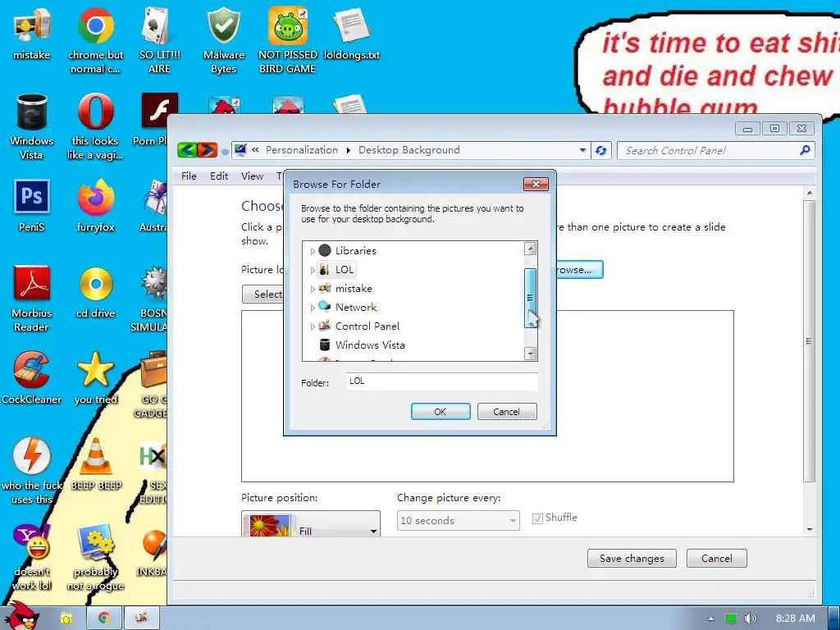Expand the LOL tree node
840x630 pixels.
tap(313, 270)
